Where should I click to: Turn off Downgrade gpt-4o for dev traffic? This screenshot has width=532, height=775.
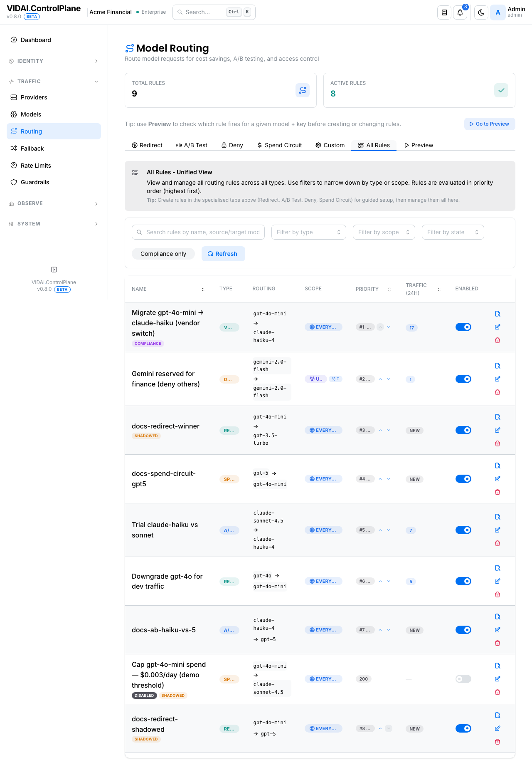tap(463, 581)
